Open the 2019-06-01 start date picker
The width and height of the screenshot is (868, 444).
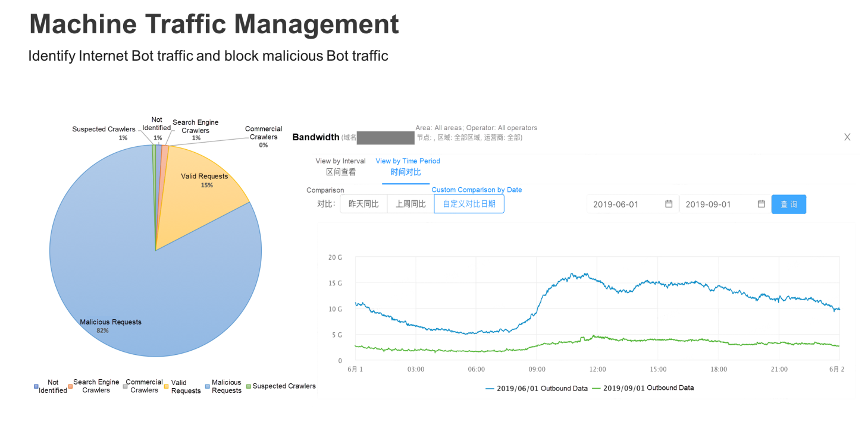pyautogui.click(x=625, y=204)
